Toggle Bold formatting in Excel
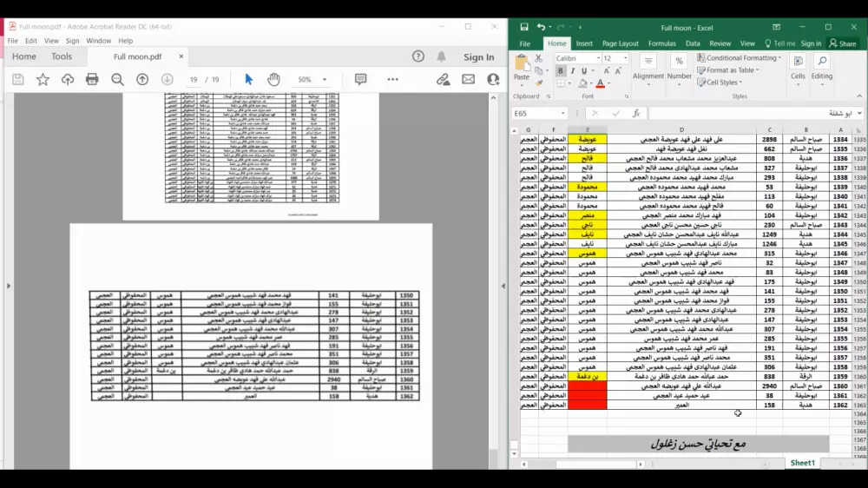This screenshot has width=868, height=488. point(560,71)
